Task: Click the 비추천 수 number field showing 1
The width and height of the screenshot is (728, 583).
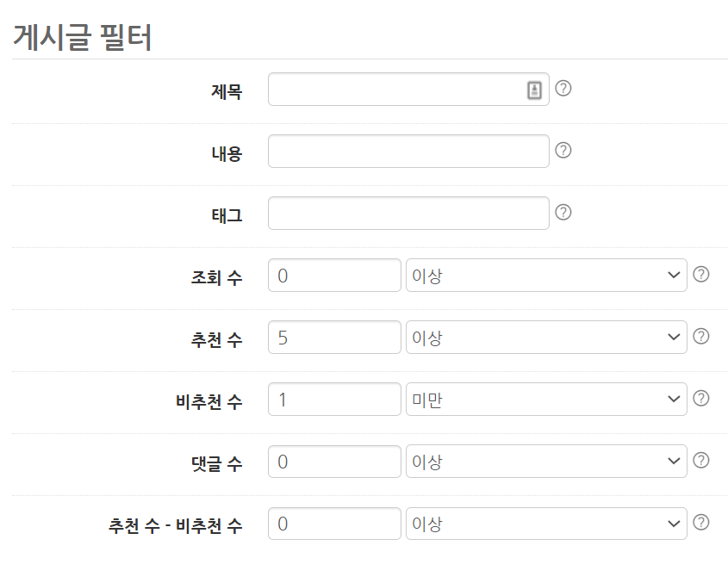Action: (334, 400)
